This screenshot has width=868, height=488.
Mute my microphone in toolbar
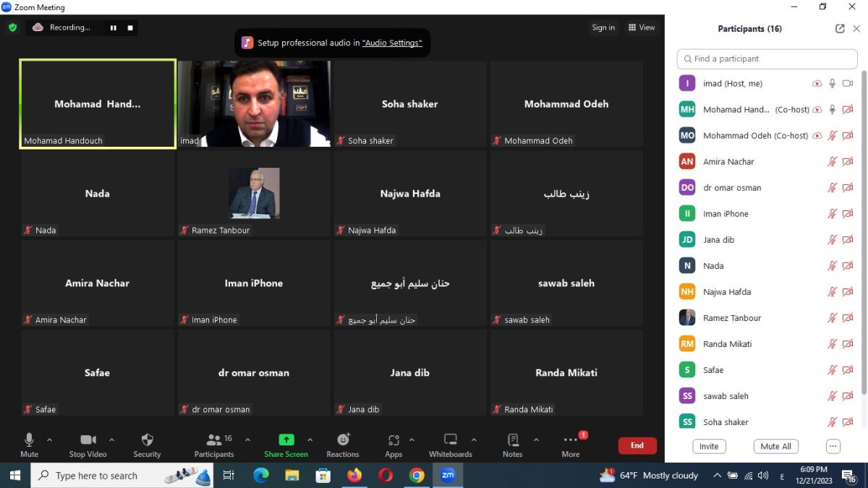click(x=29, y=440)
